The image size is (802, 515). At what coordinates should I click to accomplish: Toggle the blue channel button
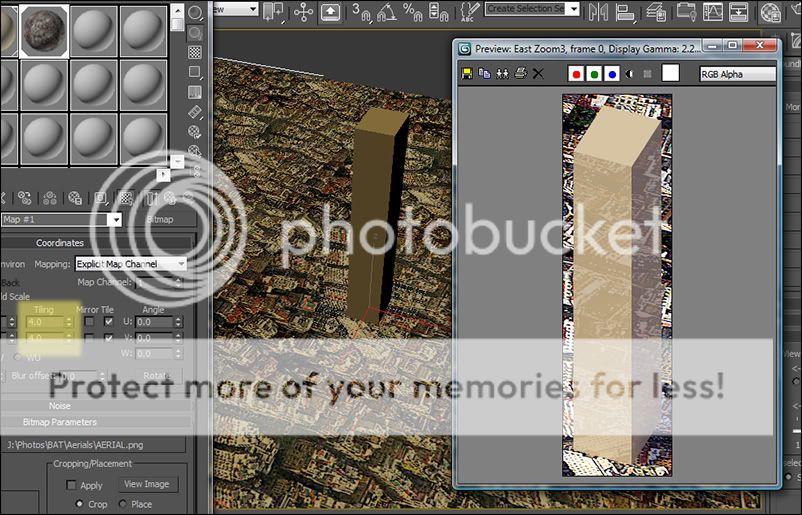click(x=611, y=74)
